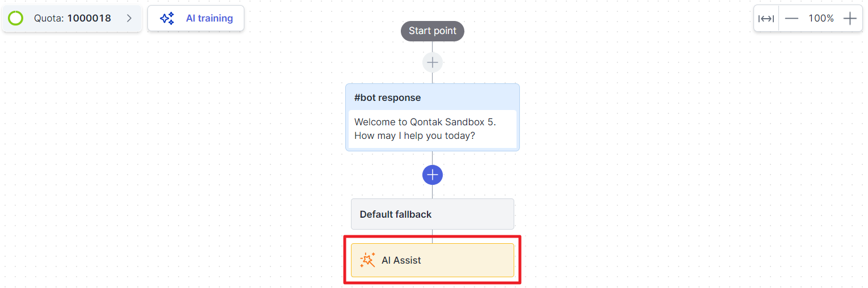
Task: Select the Start point node
Action: [432, 31]
